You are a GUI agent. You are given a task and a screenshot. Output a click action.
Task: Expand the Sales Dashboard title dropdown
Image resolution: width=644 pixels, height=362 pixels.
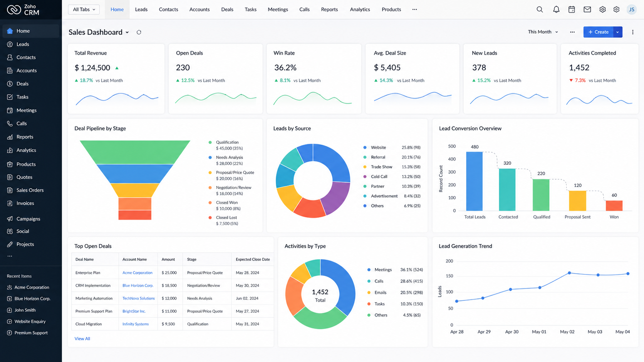(x=127, y=32)
